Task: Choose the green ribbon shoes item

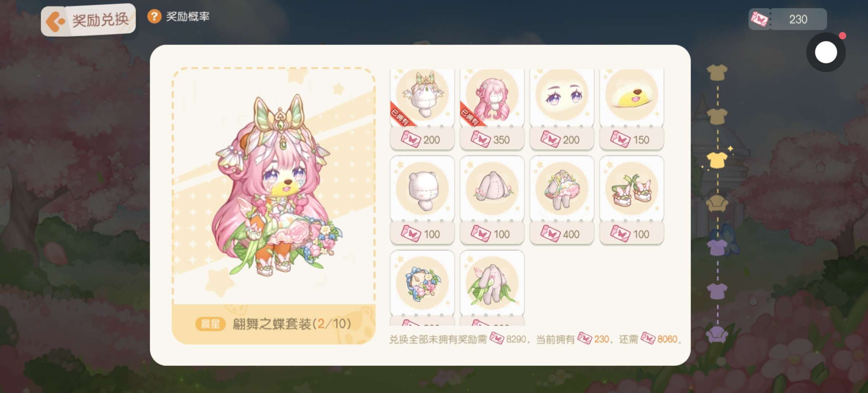Action: click(631, 200)
